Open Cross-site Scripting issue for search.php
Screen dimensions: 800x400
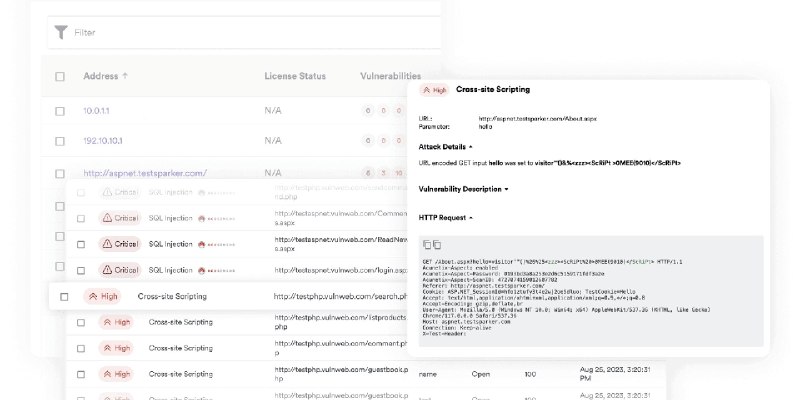click(x=172, y=296)
